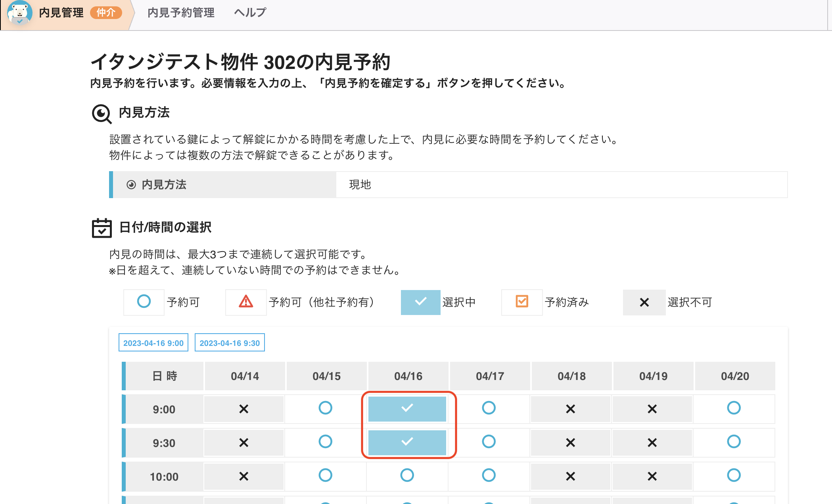Screen dimensions: 832x504
Task: Open the ヘルプ menu
Action: tap(250, 13)
